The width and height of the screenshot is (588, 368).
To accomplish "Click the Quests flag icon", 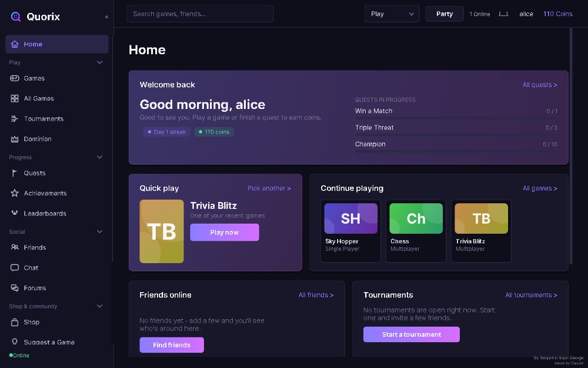I will click(x=15, y=173).
